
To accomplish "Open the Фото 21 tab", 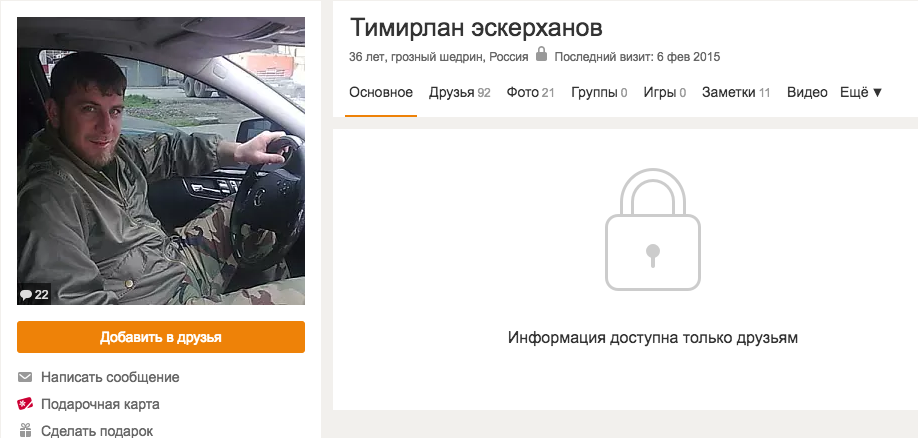I will click(x=530, y=92).
